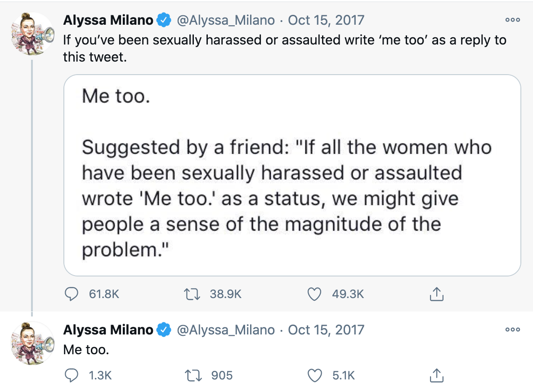This screenshot has height=392, width=533.
Task: Click the verified badge on the first tweet
Action: click(164, 20)
